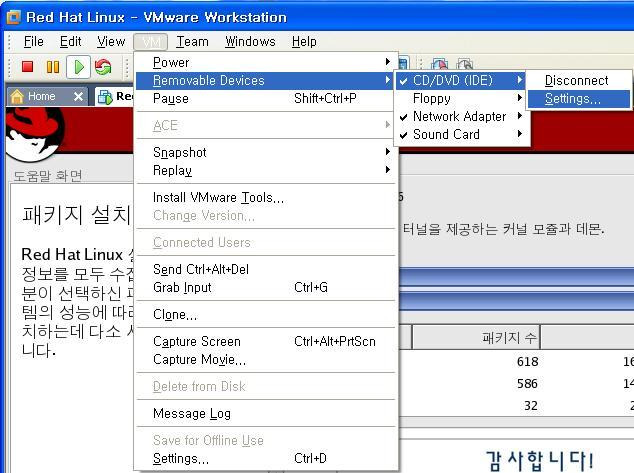Viewport: 634px width, 473px height.
Task: Click the 패키지 설치 heading
Action: click(77, 215)
